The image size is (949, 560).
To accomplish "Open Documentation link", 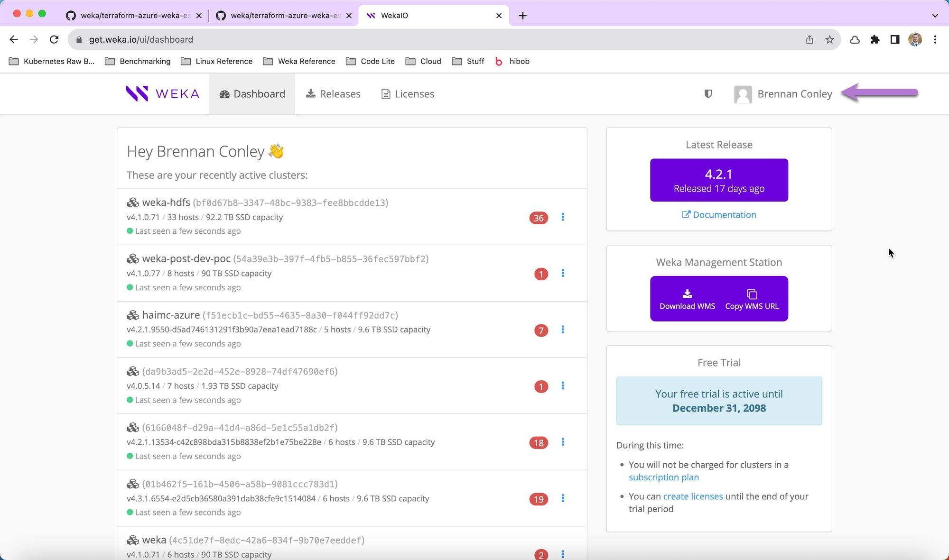I will (x=719, y=215).
